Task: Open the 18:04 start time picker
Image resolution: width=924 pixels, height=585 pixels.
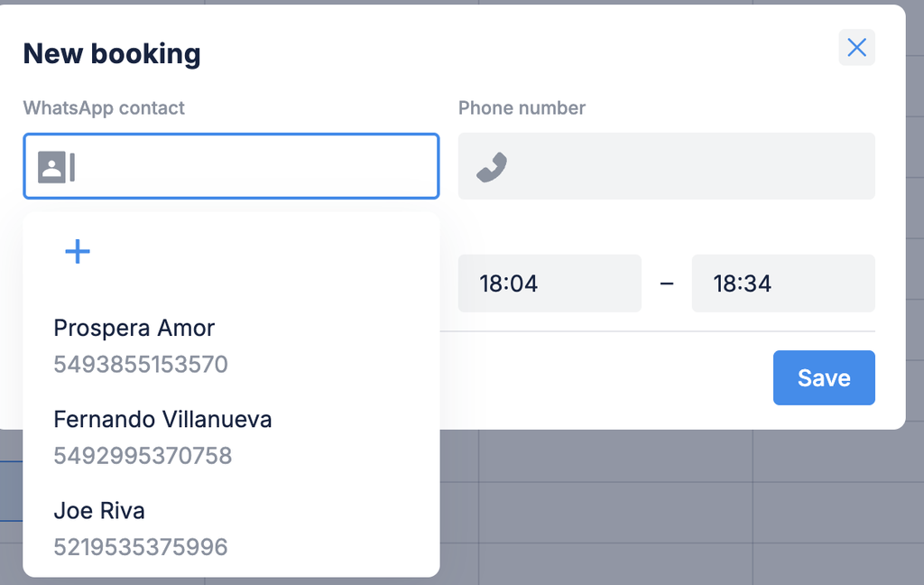Action: (549, 283)
